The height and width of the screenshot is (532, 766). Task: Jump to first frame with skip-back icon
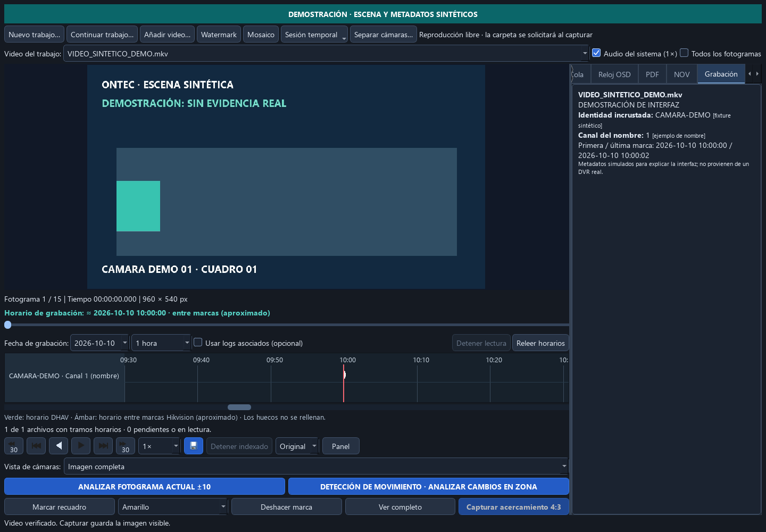click(36, 446)
